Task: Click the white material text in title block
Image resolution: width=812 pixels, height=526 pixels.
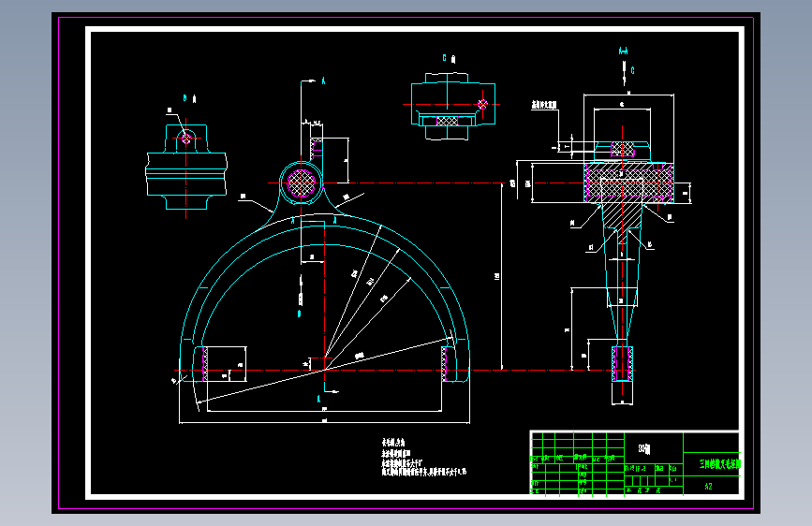Action: coord(644,449)
